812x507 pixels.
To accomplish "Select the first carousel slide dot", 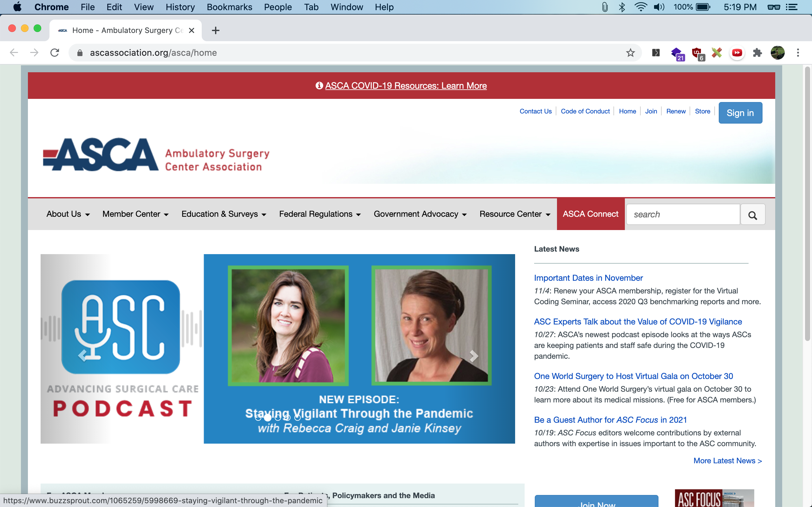I will pyautogui.click(x=258, y=418).
